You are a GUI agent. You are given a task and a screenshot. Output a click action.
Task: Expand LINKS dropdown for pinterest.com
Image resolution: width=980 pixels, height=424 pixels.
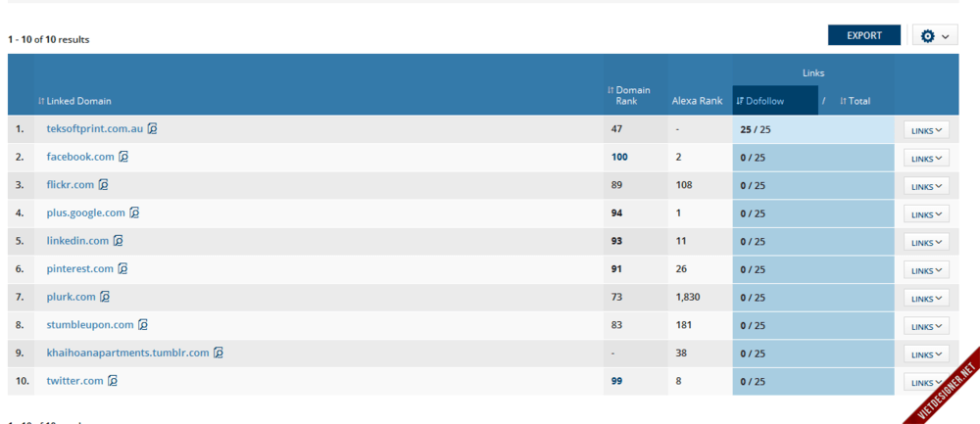pyautogui.click(x=926, y=270)
